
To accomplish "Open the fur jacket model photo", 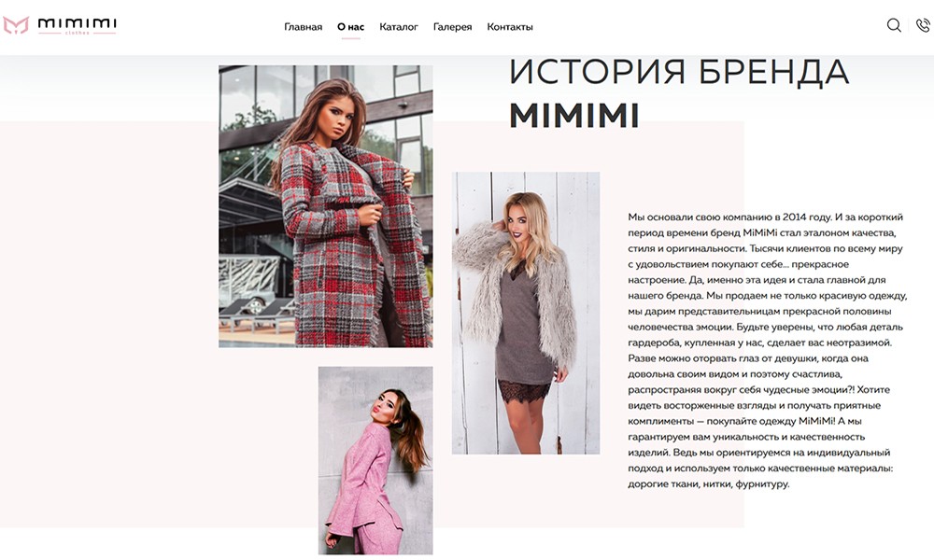I will pos(525,313).
